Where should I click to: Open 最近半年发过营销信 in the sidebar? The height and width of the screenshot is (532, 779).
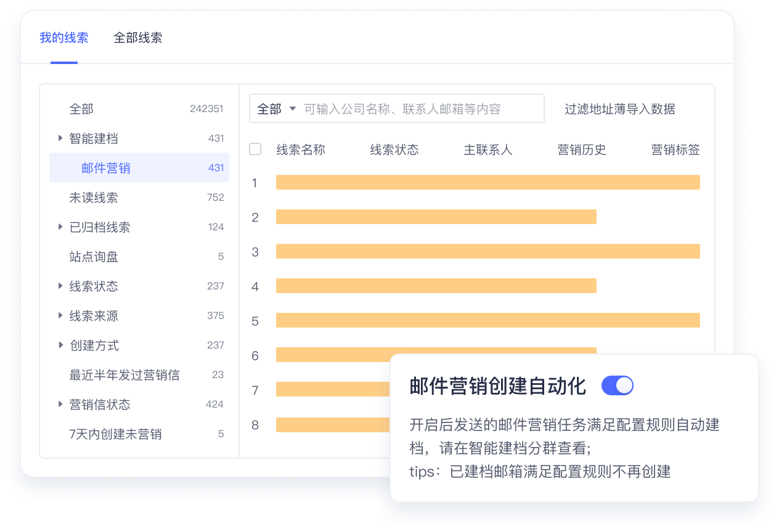coord(125,374)
